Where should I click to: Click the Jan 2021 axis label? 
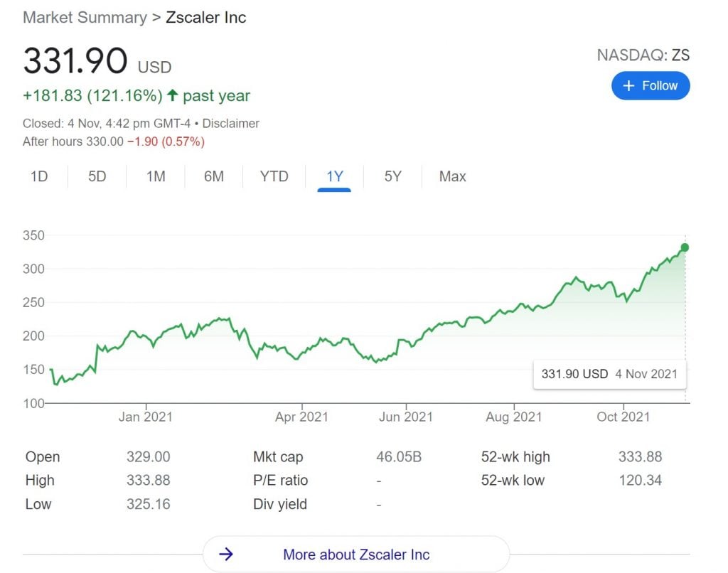145,417
